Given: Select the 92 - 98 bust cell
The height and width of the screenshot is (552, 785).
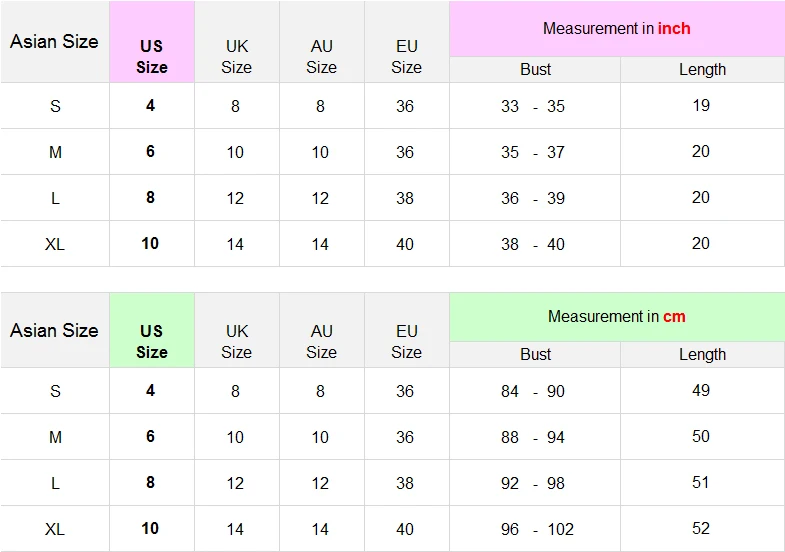Looking at the screenshot, I should pos(533,483).
